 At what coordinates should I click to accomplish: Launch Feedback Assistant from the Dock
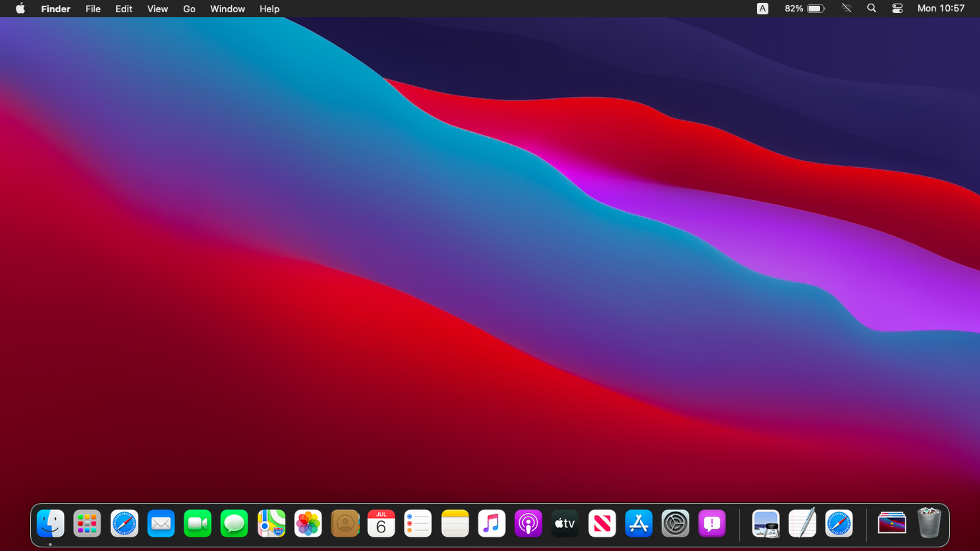712,524
